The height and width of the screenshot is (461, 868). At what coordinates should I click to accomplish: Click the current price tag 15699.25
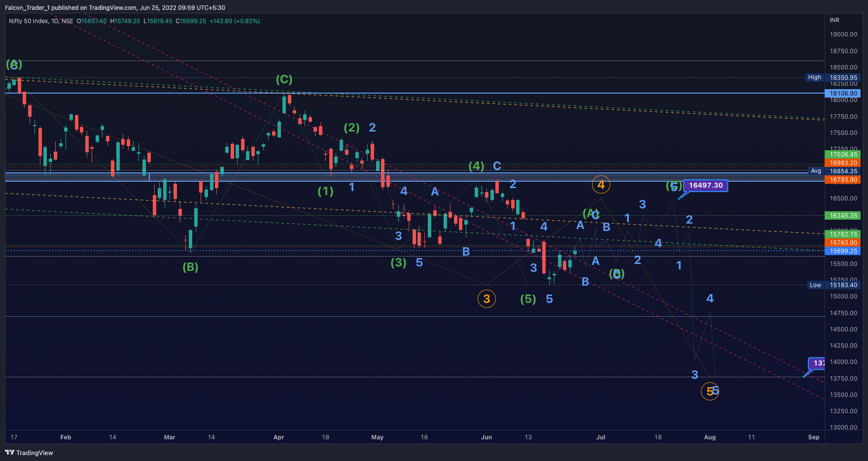pyautogui.click(x=843, y=251)
